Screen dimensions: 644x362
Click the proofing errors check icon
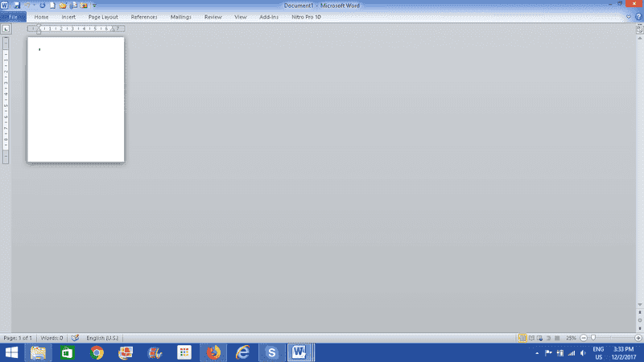(75, 338)
